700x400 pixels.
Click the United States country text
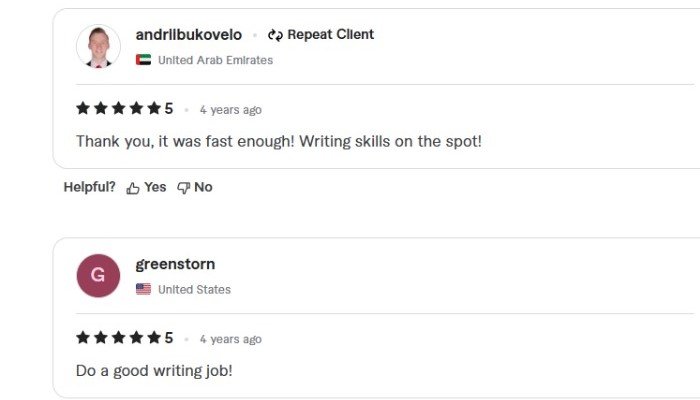pos(194,290)
